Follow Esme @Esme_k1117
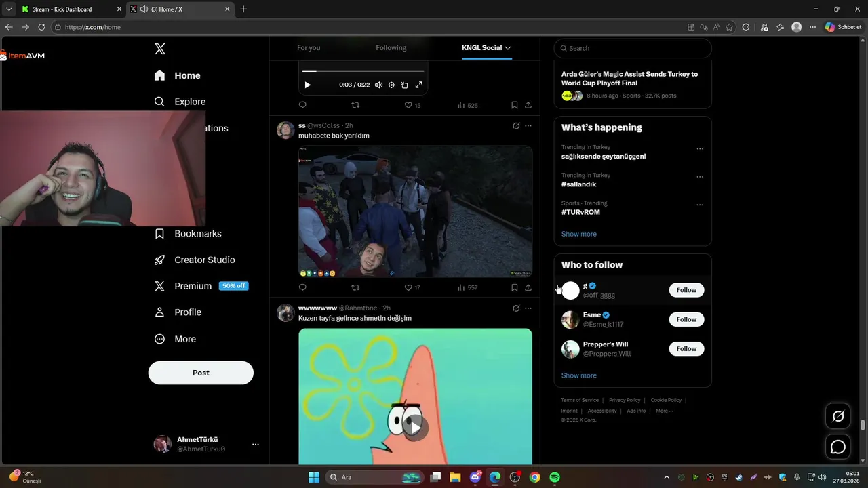Image resolution: width=868 pixels, height=488 pixels. pos(686,319)
